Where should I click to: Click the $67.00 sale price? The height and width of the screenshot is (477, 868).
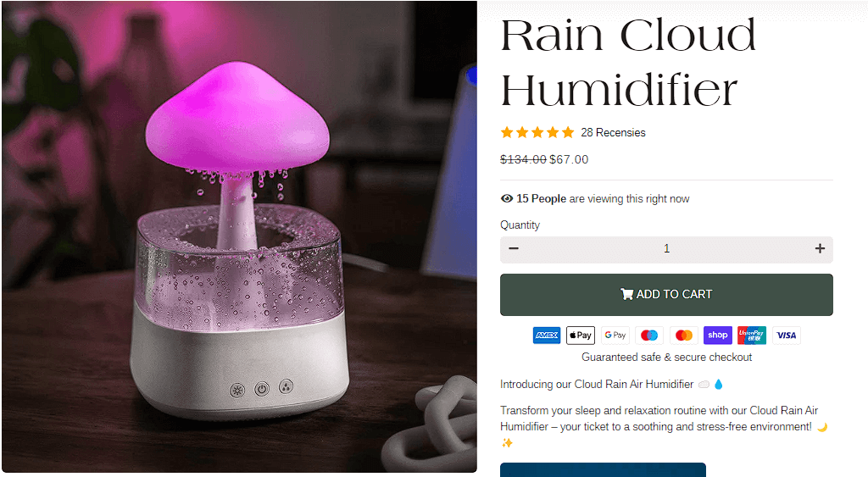tap(569, 160)
